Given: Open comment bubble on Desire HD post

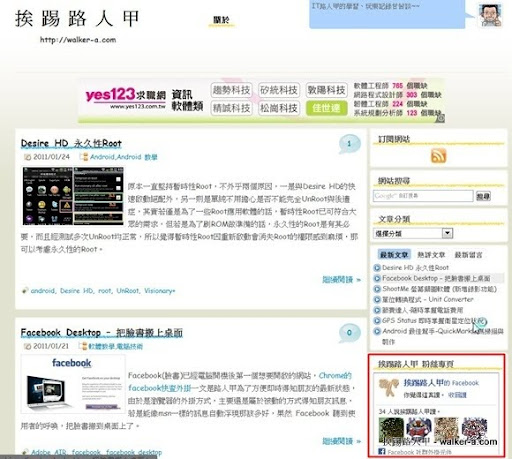Looking at the screenshot, I should 349,144.
